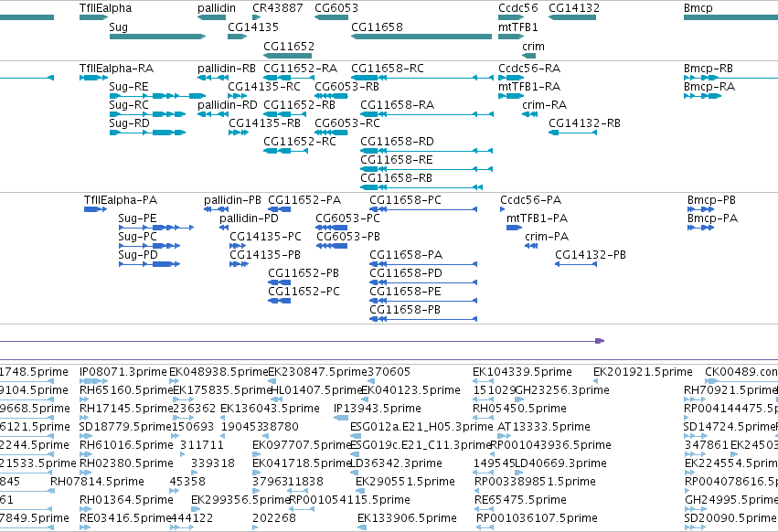The image size is (778, 532).
Task: Click the CG14135-RC transcript label
Action: (264, 86)
